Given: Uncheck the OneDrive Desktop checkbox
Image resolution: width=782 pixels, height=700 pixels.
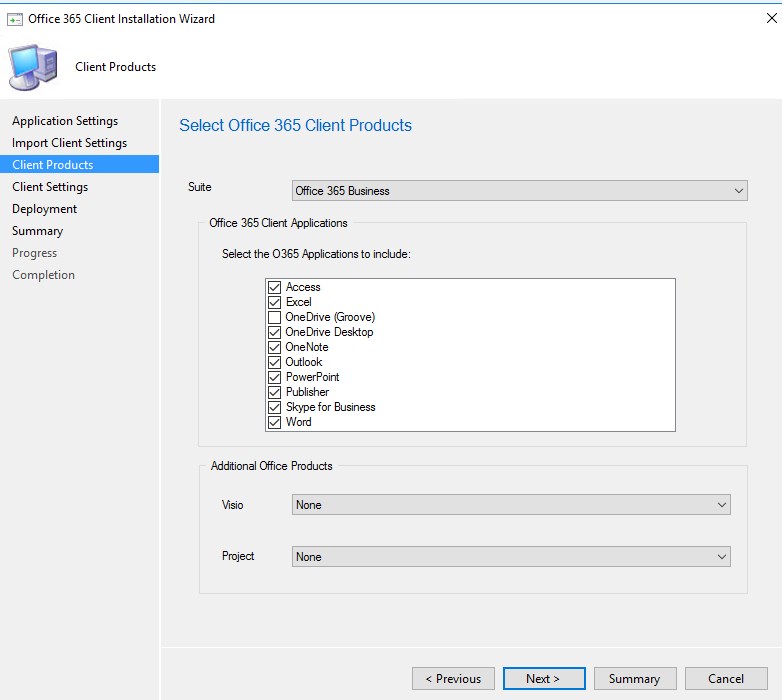Looking at the screenshot, I should [274, 332].
